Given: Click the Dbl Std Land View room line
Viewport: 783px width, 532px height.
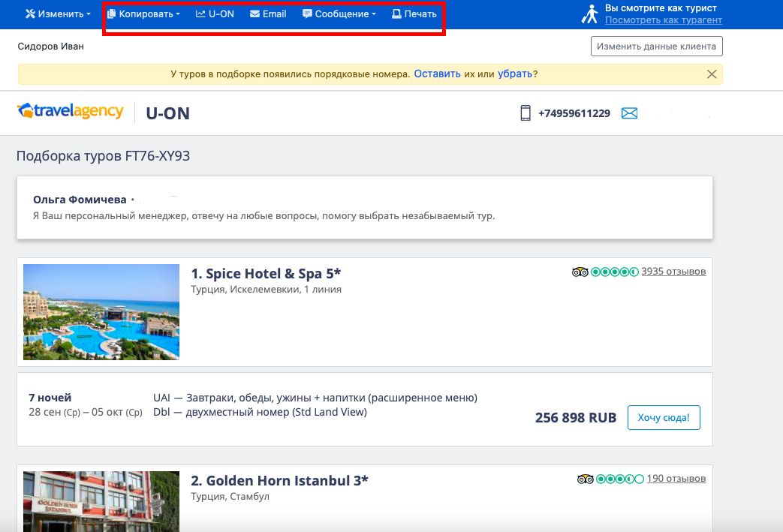Looking at the screenshot, I should pyautogui.click(x=260, y=412).
